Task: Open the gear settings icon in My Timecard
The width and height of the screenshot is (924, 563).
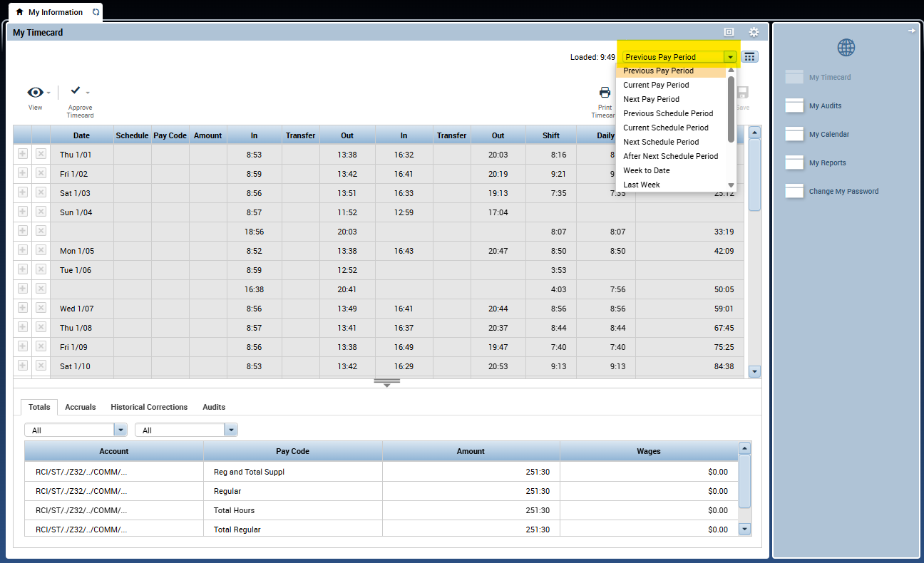Action: tap(754, 32)
